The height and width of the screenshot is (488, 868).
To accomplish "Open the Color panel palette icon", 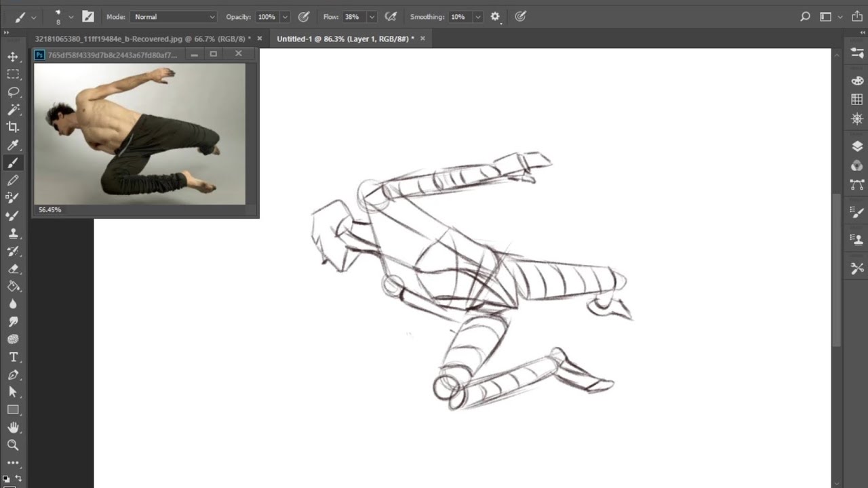I will 857,81.
